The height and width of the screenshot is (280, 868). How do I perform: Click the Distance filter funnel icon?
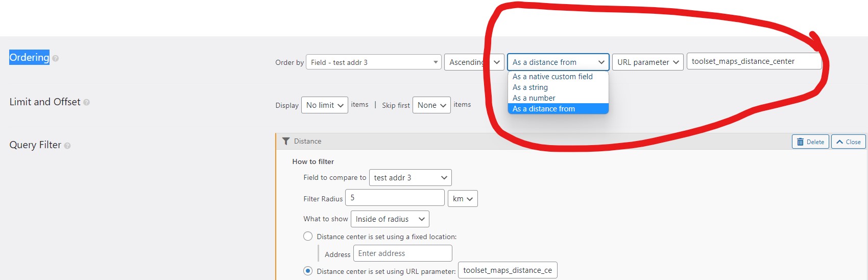click(x=286, y=142)
